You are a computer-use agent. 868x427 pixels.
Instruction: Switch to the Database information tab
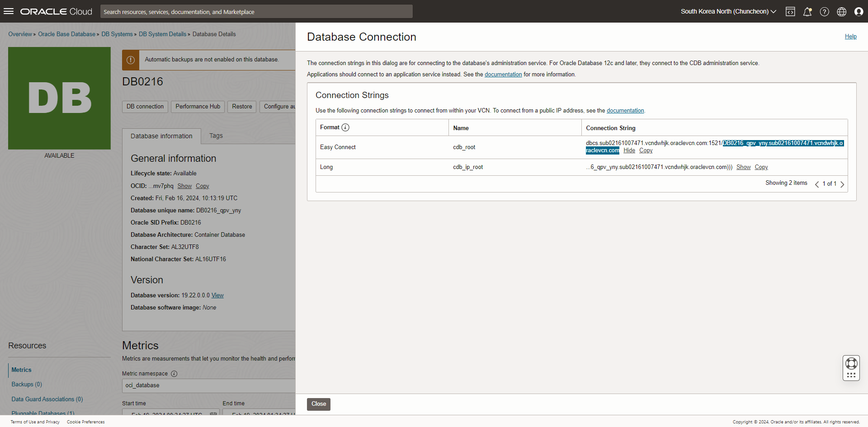click(161, 136)
